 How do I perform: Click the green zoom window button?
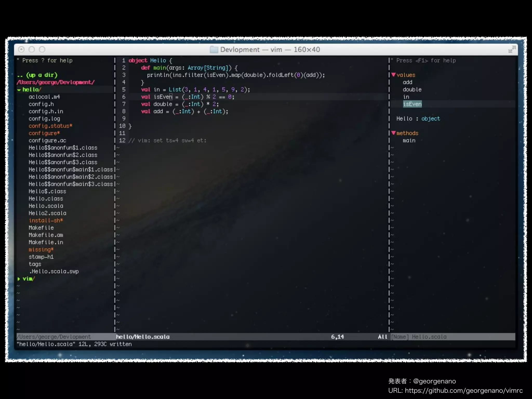click(x=42, y=49)
